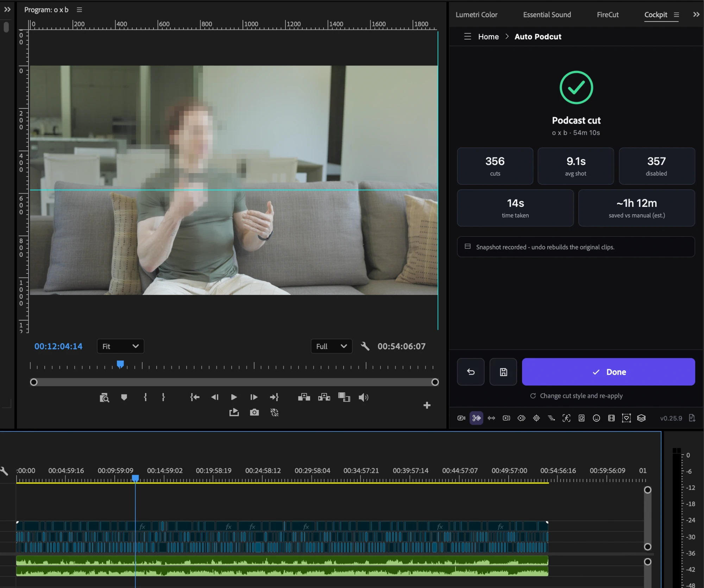
Task: Step back one frame
Action: [x=215, y=397]
